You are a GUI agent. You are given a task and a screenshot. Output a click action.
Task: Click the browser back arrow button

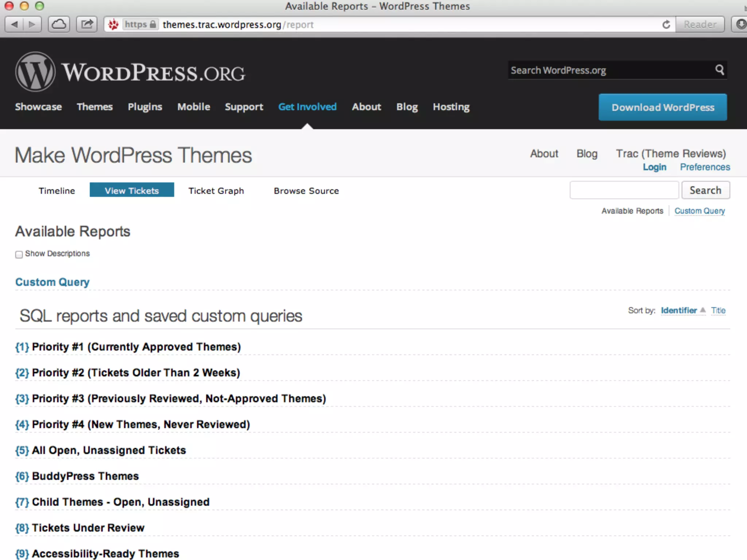pyautogui.click(x=14, y=24)
